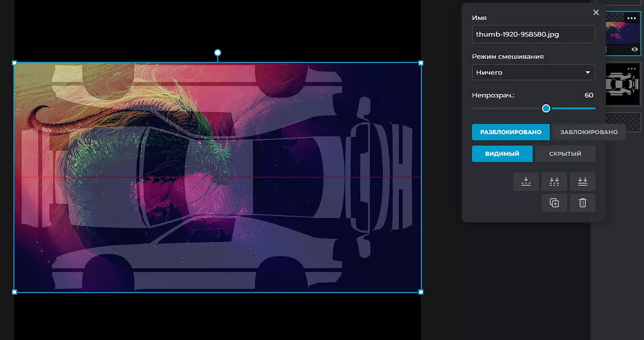Image resolution: width=644 pixels, height=340 pixels.
Task: Hide the layer with СКРЫТЫЙ
Action: [x=565, y=154]
